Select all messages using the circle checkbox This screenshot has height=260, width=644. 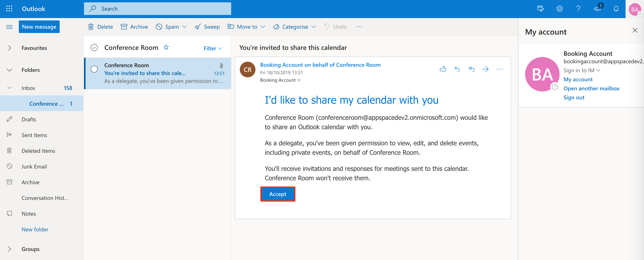click(94, 47)
